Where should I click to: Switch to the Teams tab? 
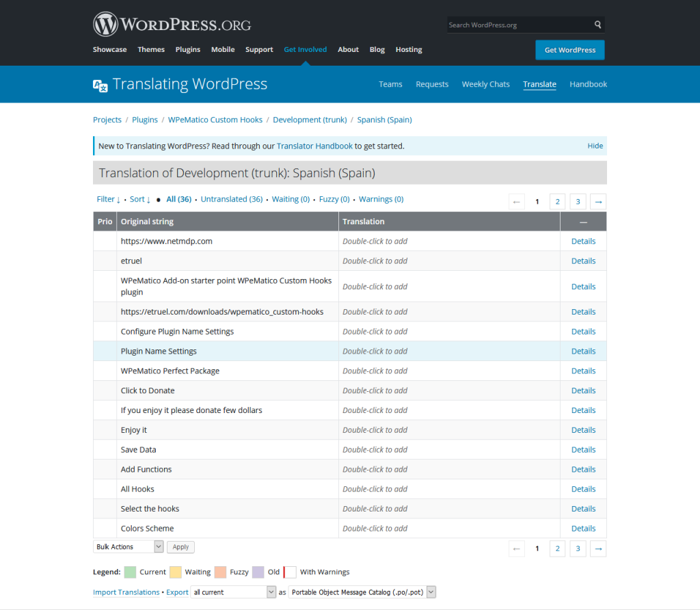coord(390,84)
